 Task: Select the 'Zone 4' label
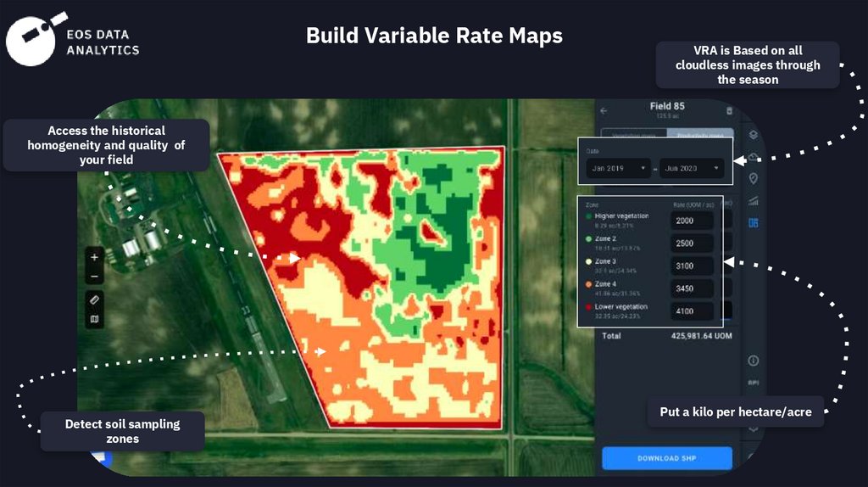click(x=605, y=284)
